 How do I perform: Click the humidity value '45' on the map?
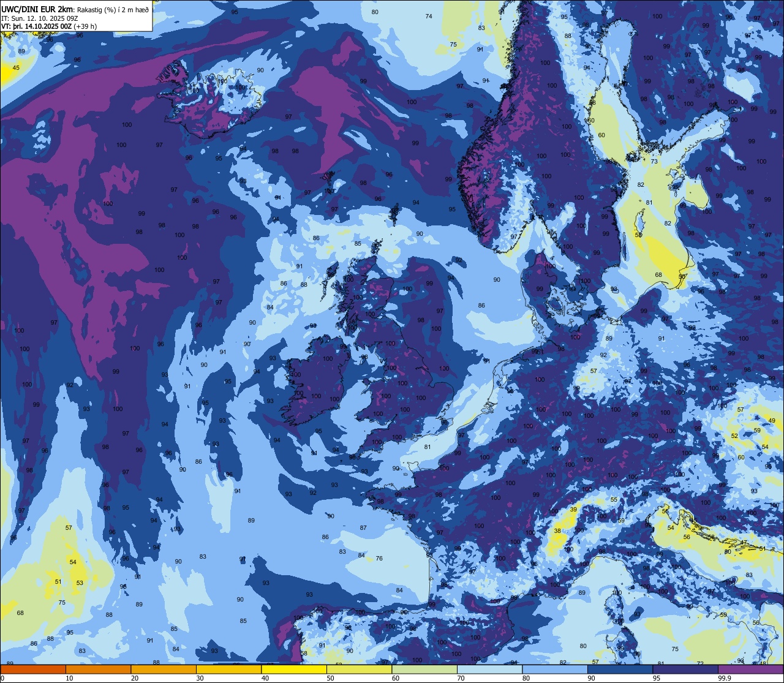point(16,68)
